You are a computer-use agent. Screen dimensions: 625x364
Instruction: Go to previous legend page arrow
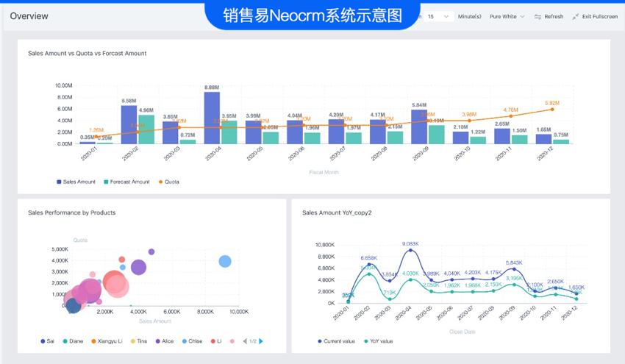[x=245, y=341]
